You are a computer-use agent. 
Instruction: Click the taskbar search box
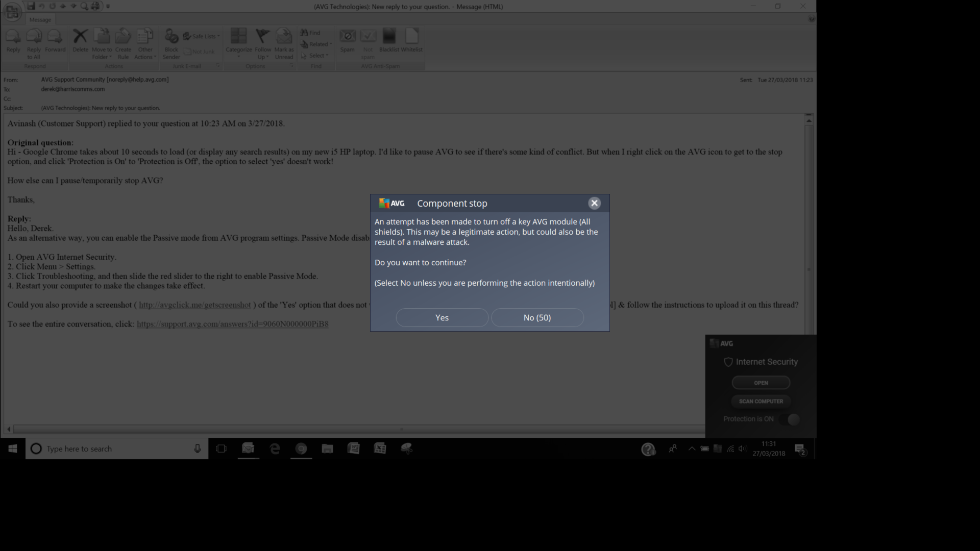pos(117,448)
